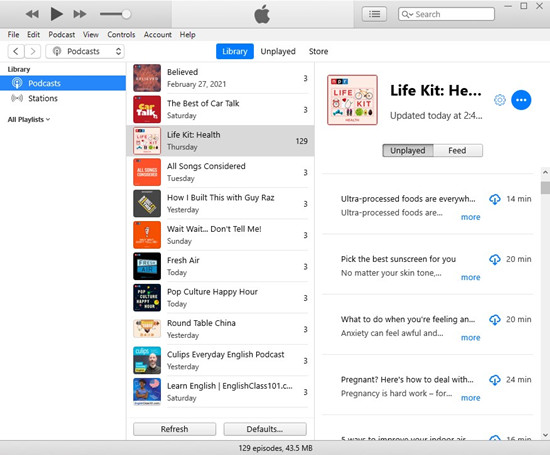Screen dimensions: 550x455
Task: Select How I Built This artwork
Action: click(147, 203)
